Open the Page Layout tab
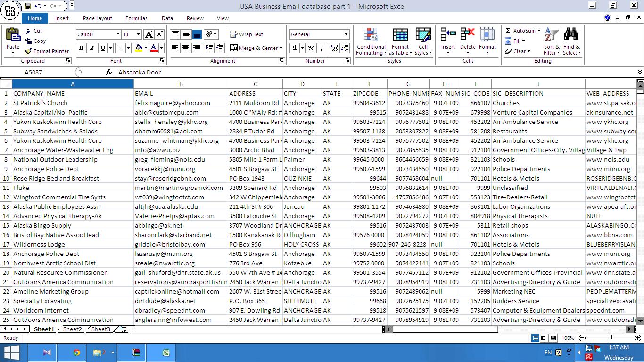This screenshot has height=362, width=644. pos(97,18)
